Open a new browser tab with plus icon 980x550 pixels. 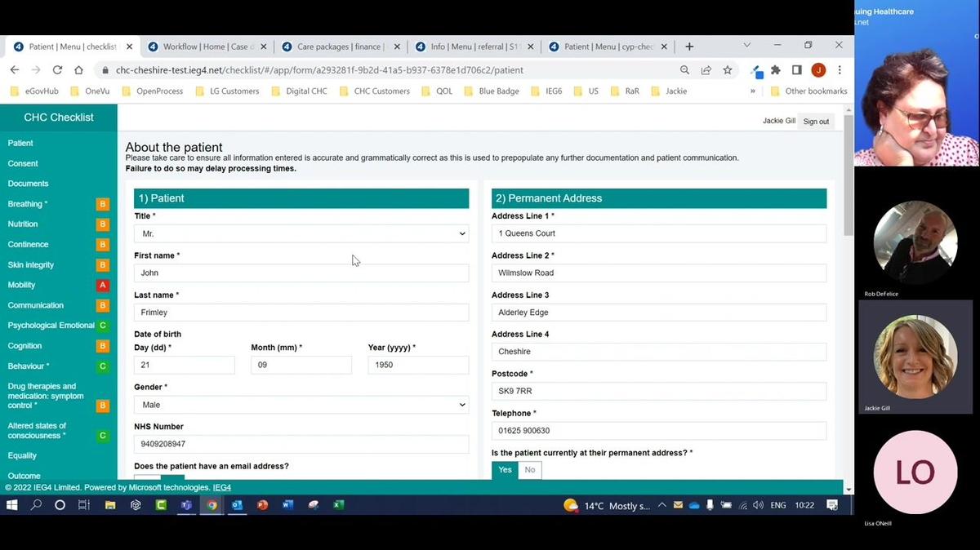(689, 47)
